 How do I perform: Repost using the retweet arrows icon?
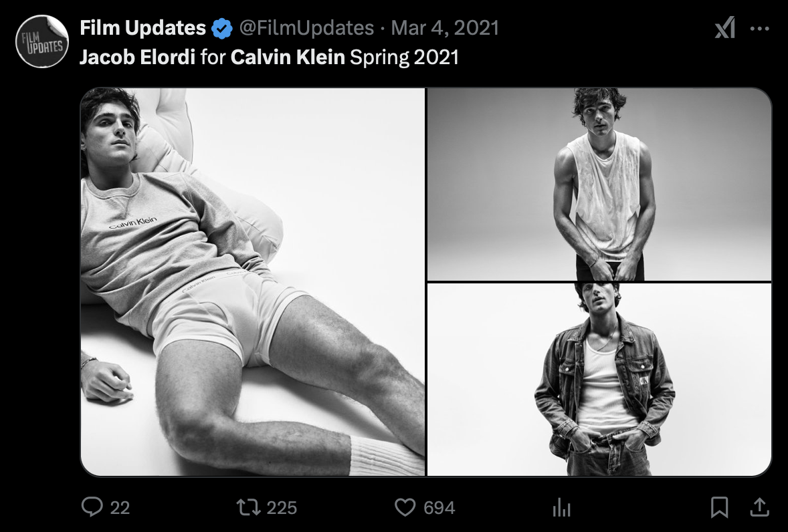[250, 508]
